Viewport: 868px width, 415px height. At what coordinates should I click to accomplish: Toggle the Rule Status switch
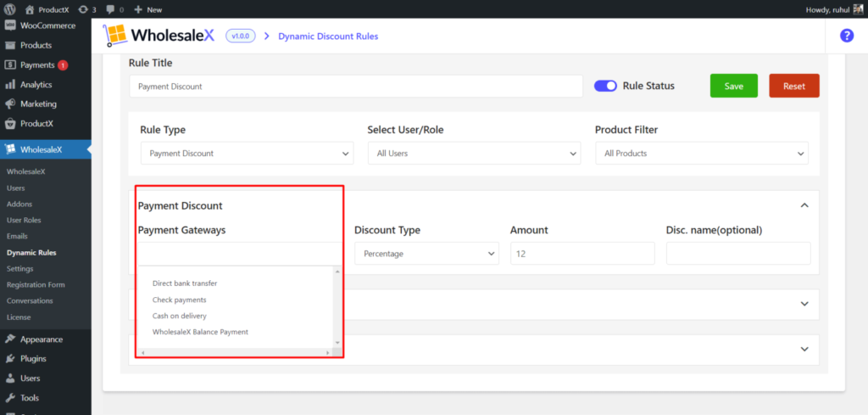tap(605, 86)
